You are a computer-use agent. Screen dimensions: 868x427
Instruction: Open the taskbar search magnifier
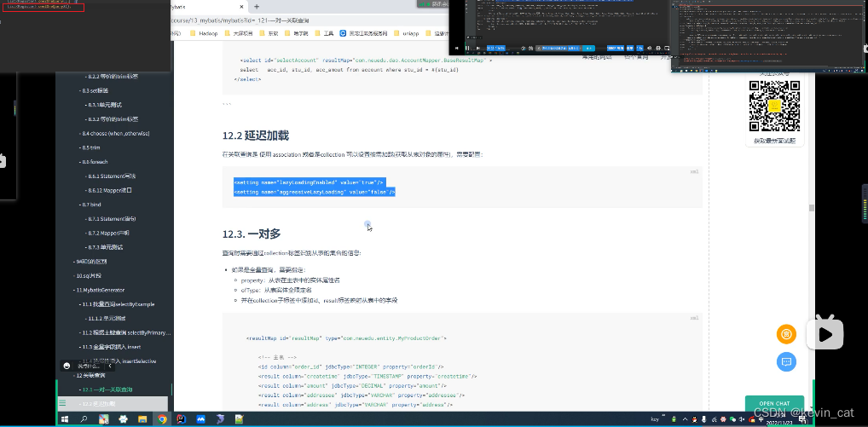pos(84,418)
